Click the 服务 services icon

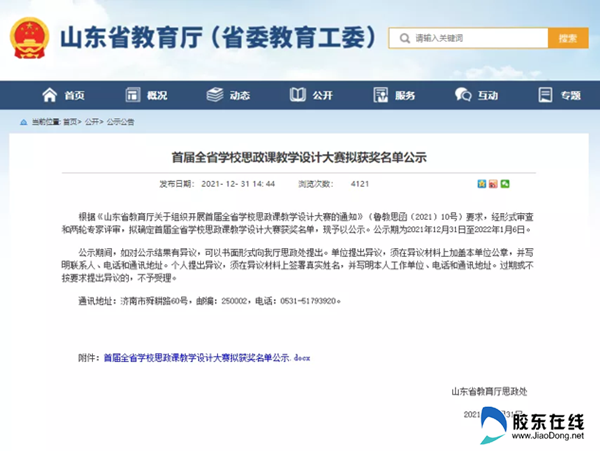tap(380, 96)
